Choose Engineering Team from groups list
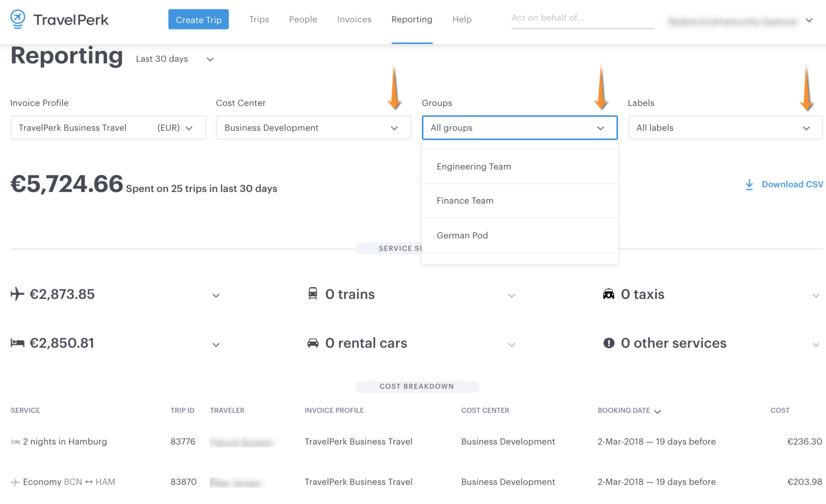This screenshot has height=504, width=826. tap(520, 167)
